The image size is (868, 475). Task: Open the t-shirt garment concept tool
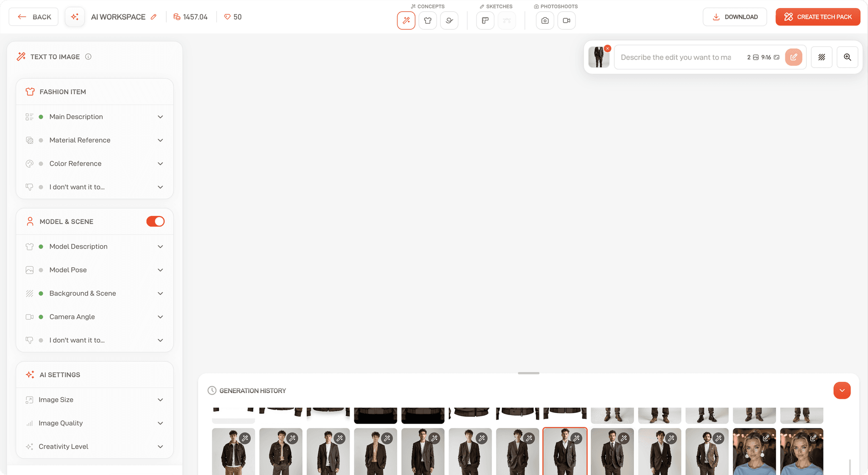[x=428, y=20]
